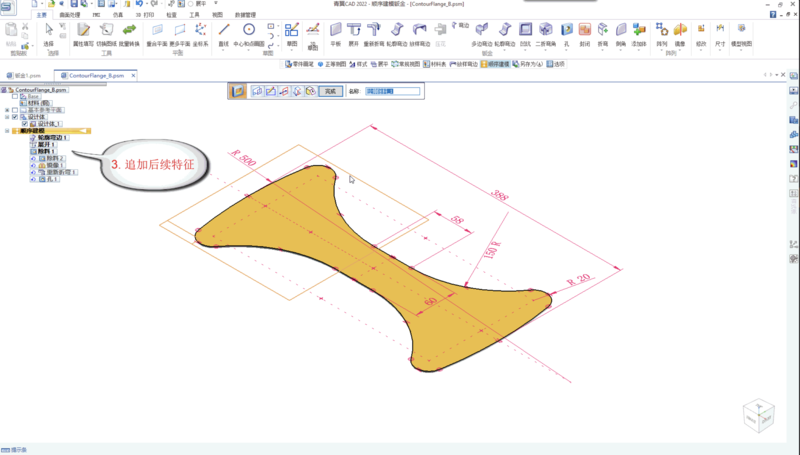The height and width of the screenshot is (455, 800).
Task: Click the 完成 finish button
Action: 329,91
